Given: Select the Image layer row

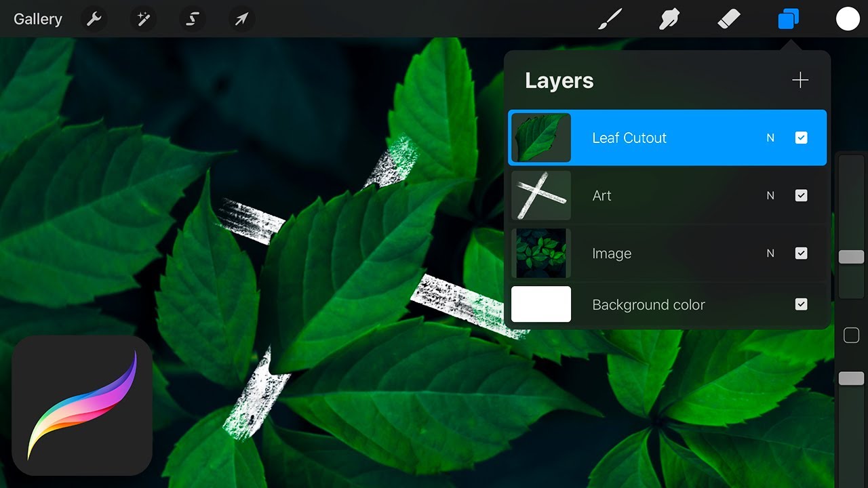Looking at the screenshot, I should 667,253.
